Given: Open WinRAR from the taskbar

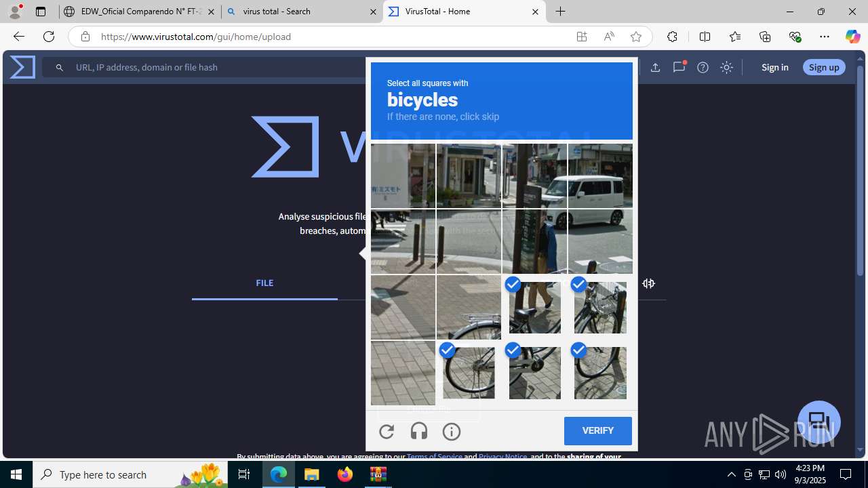Looking at the screenshot, I should (378, 474).
